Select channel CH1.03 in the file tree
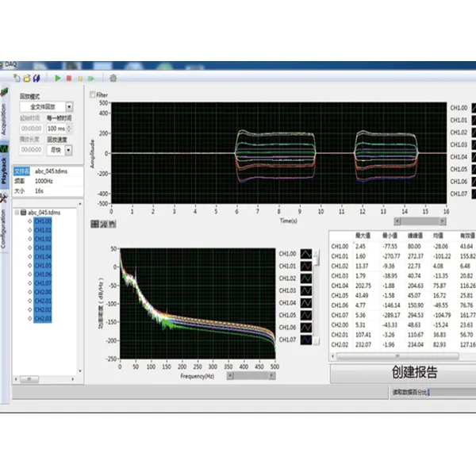The image size is (476, 476). [x=43, y=248]
